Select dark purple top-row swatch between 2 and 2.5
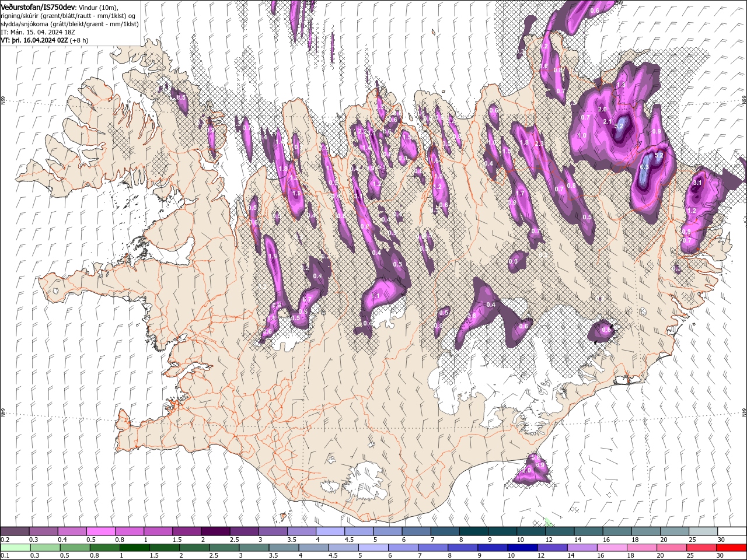Screen dimensions: 747x560 click(215, 531)
